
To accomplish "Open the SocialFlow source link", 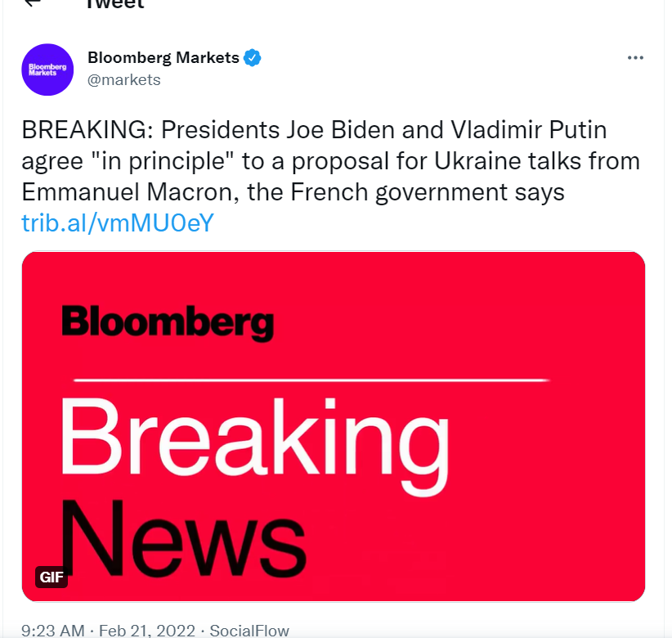I will pyautogui.click(x=249, y=631).
